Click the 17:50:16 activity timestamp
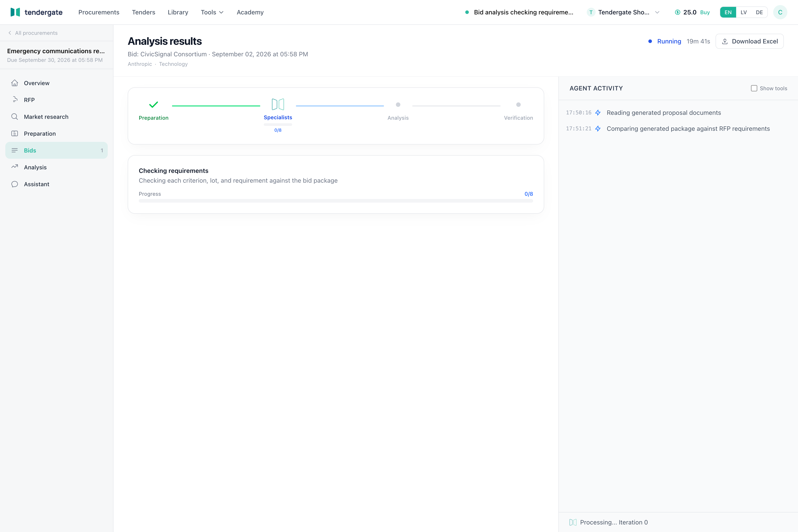The image size is (798, 532). [579, 113]
